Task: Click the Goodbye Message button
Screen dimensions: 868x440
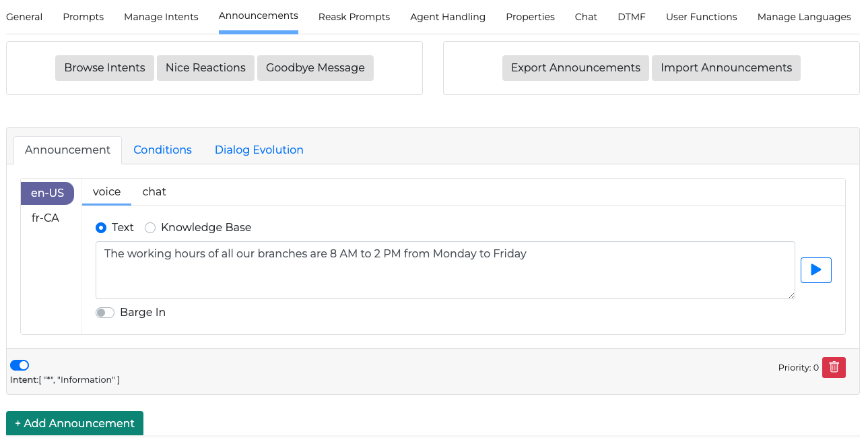Action: click(x=315, y=68)
